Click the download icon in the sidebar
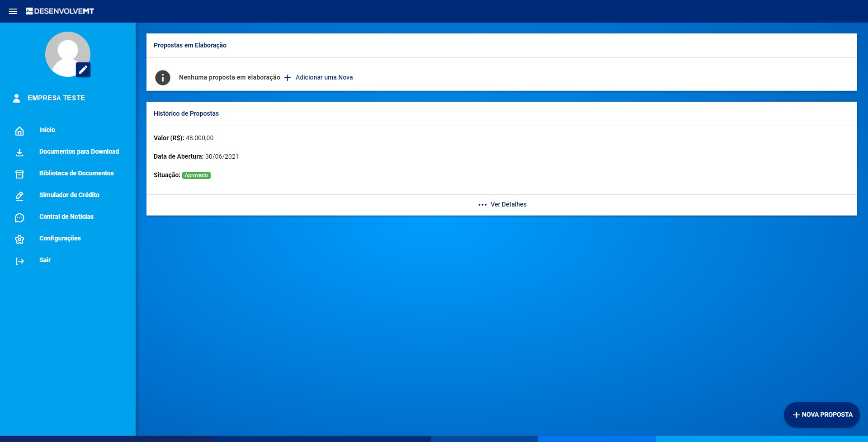The image size is (868, 442). point(19,152)
